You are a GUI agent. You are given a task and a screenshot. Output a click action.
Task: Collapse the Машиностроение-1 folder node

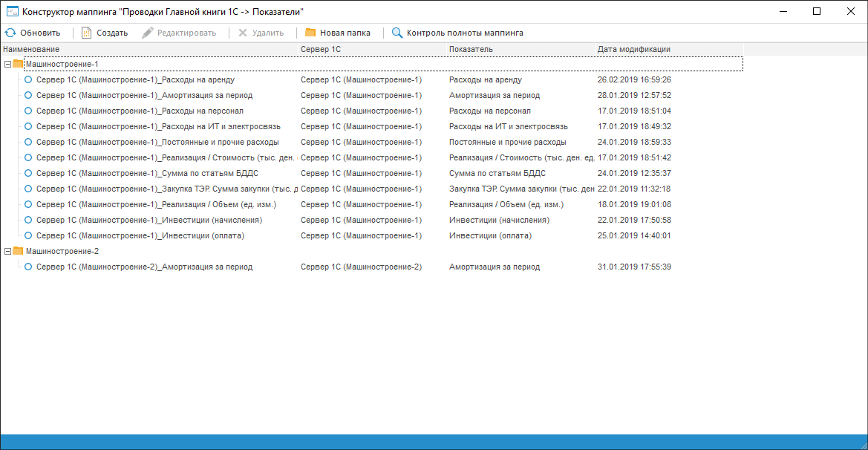click(x=7, y=64)
